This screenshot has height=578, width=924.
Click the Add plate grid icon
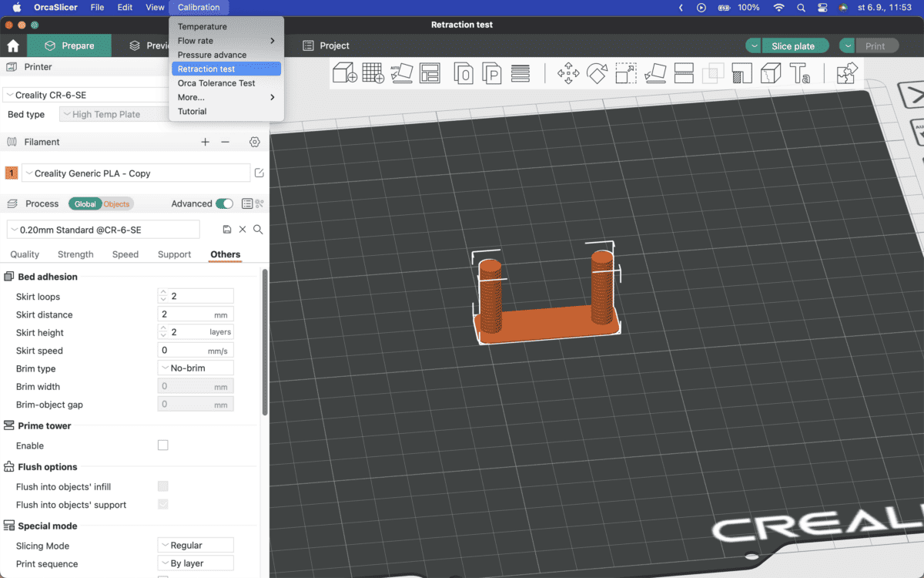click(373, 73)
